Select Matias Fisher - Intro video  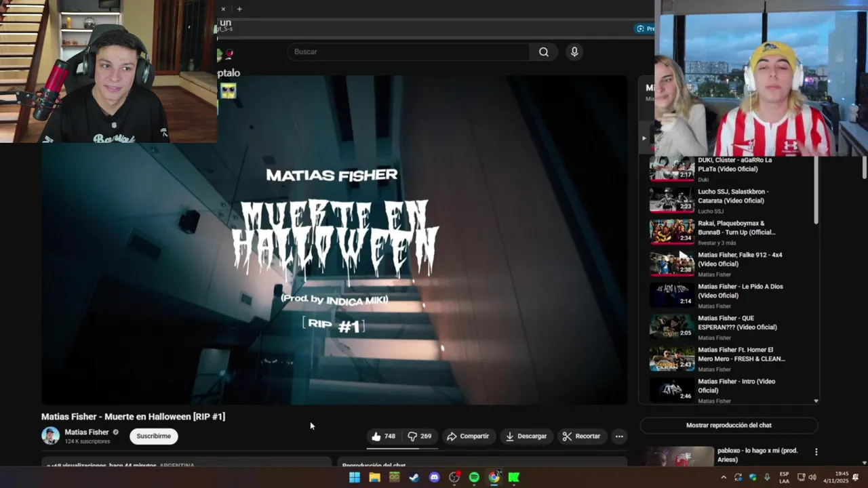tap(736, 386)
